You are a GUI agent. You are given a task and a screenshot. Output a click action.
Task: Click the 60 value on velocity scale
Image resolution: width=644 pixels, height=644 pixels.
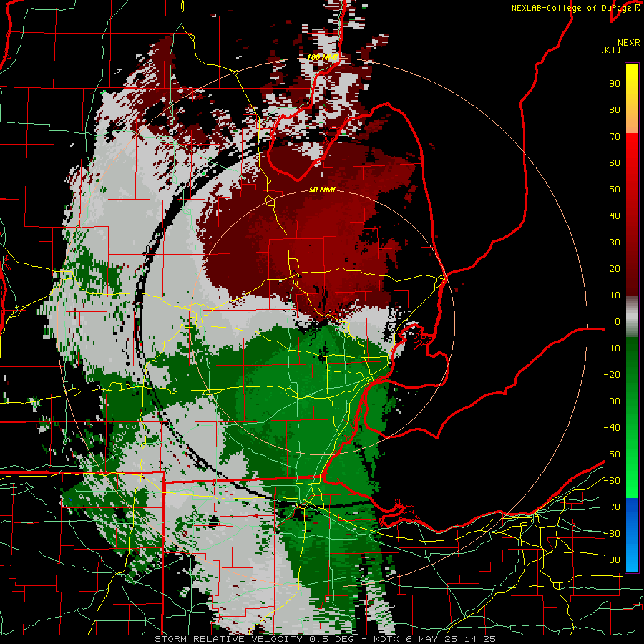tap(615, 162)
